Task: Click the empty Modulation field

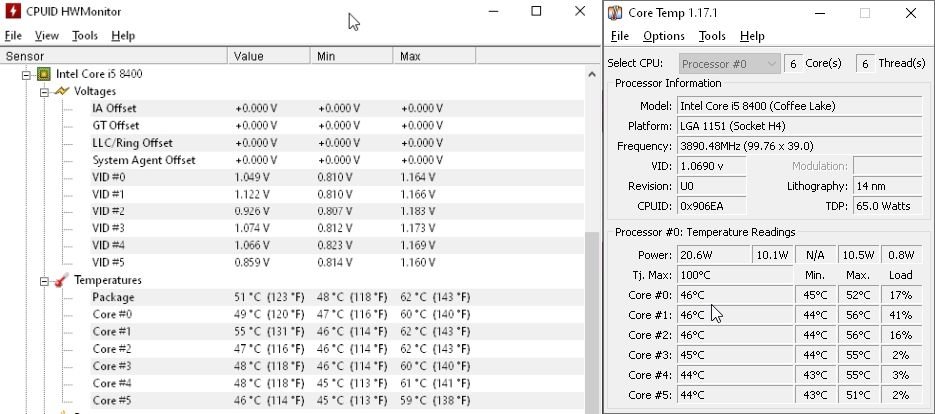Action: click(887, 166)
